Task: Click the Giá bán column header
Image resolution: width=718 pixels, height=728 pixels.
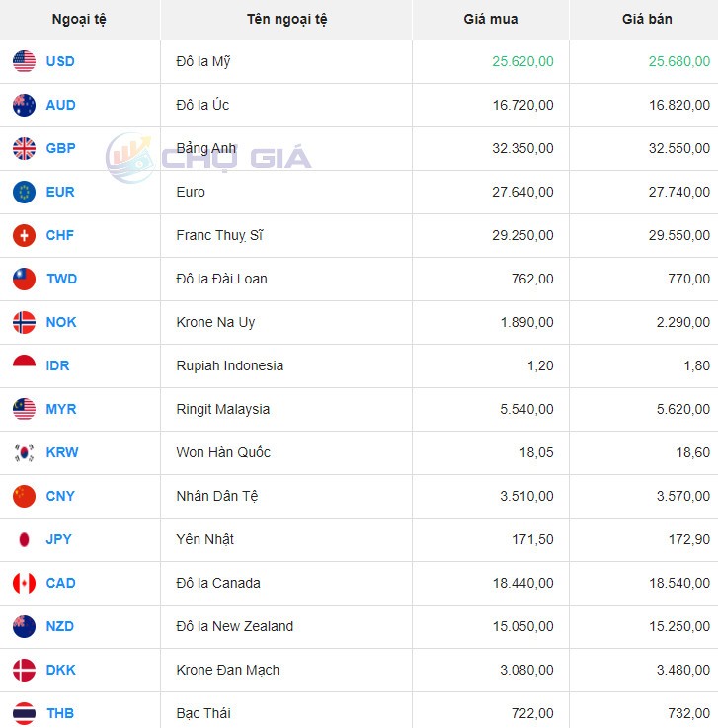Action: (x=647, y=19)
